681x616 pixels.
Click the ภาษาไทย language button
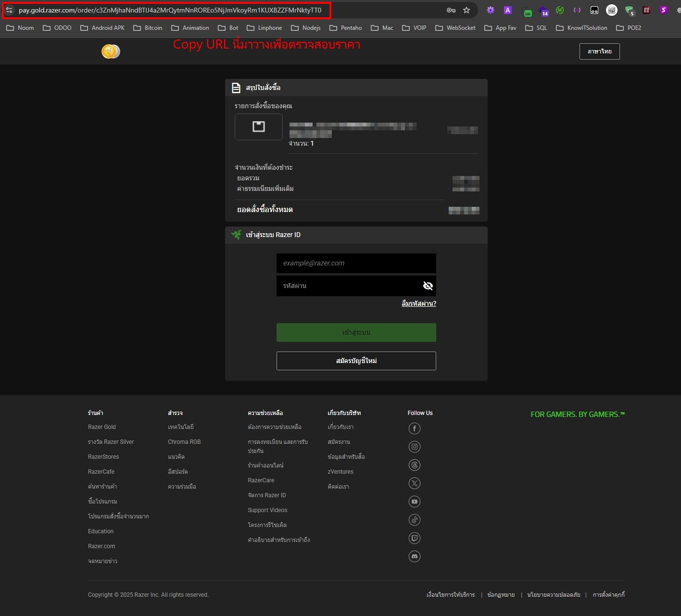click(x=599, y=51)
